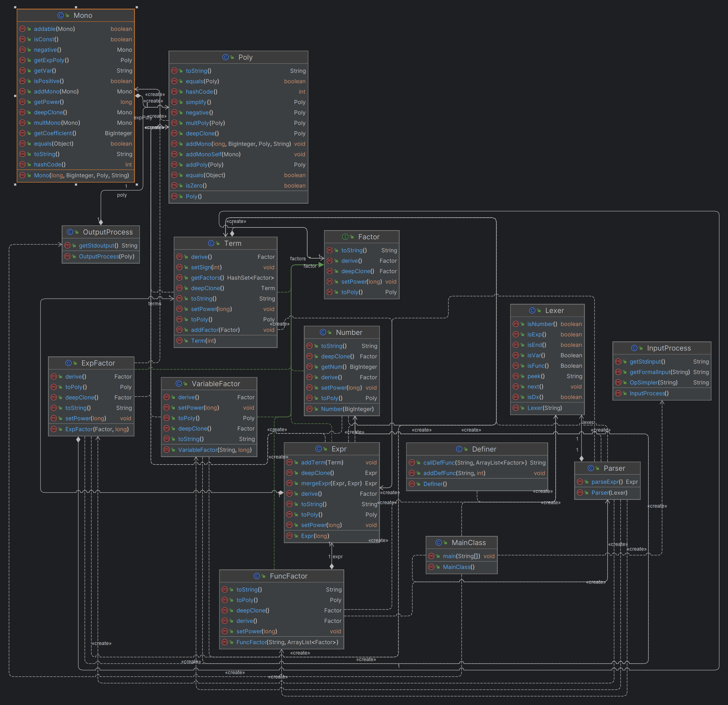Click the top-left selection handle of Mono

(x=15, y=7)
